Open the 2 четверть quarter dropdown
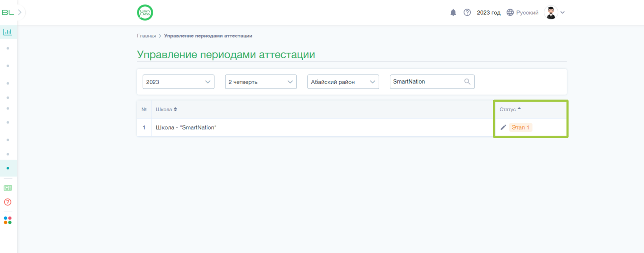Viewport: 644px width, 253px height. tap(261, 82)
